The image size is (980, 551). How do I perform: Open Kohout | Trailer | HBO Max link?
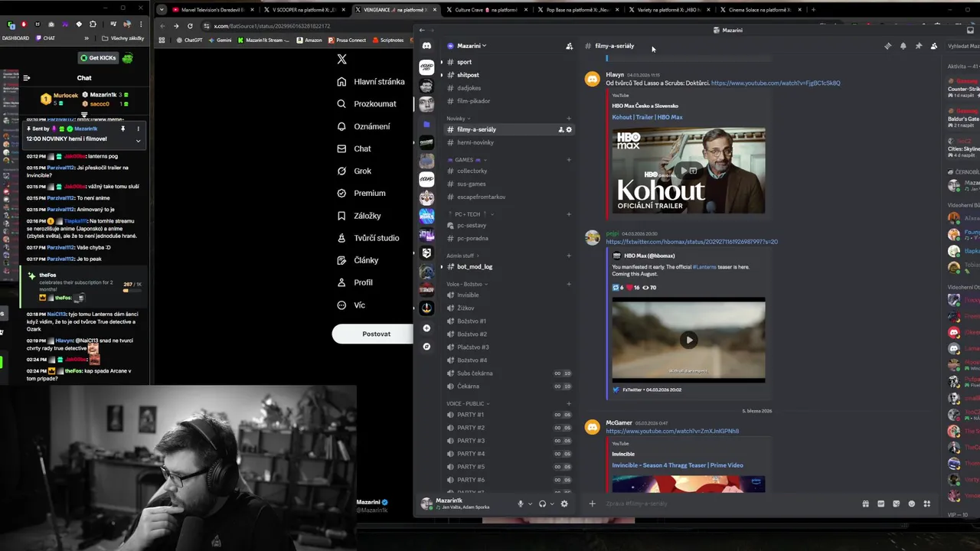pos(647,117)
